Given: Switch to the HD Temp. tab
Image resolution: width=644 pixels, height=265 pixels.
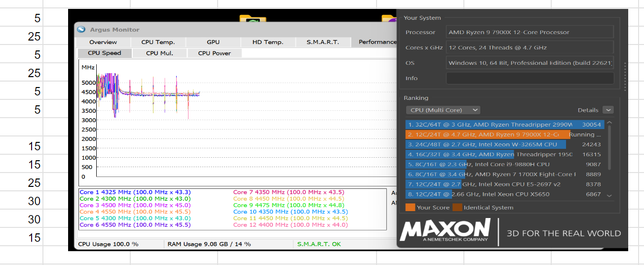Looking at the screenshot, I should (x=268, y=42).
